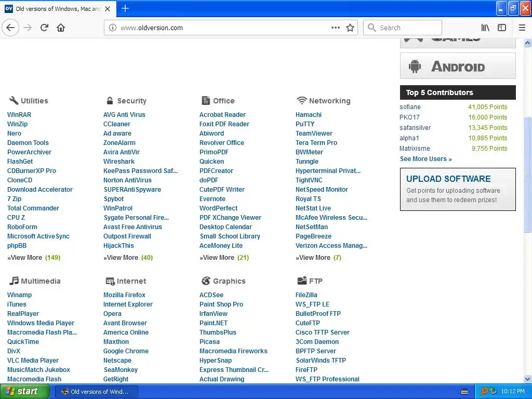Expand View More (40) under Security
The height and width of the screenshot is (399, 532).
[128, 258]
